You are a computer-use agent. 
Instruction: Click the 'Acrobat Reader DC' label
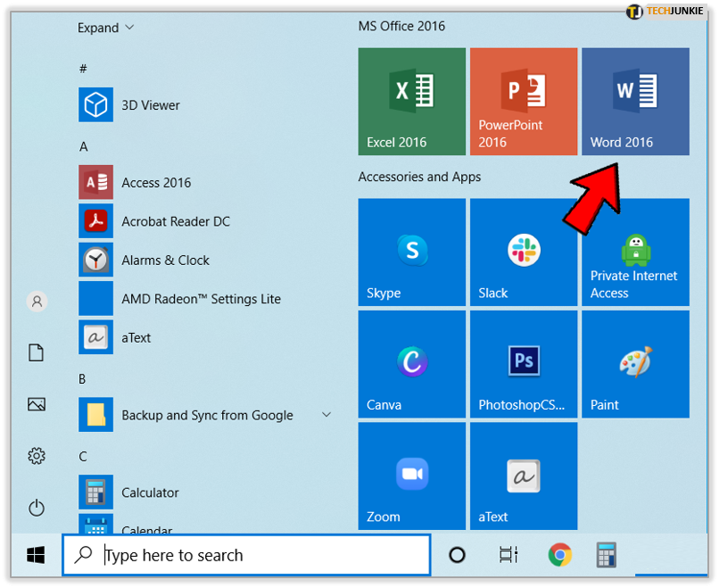tap(176, 221)
